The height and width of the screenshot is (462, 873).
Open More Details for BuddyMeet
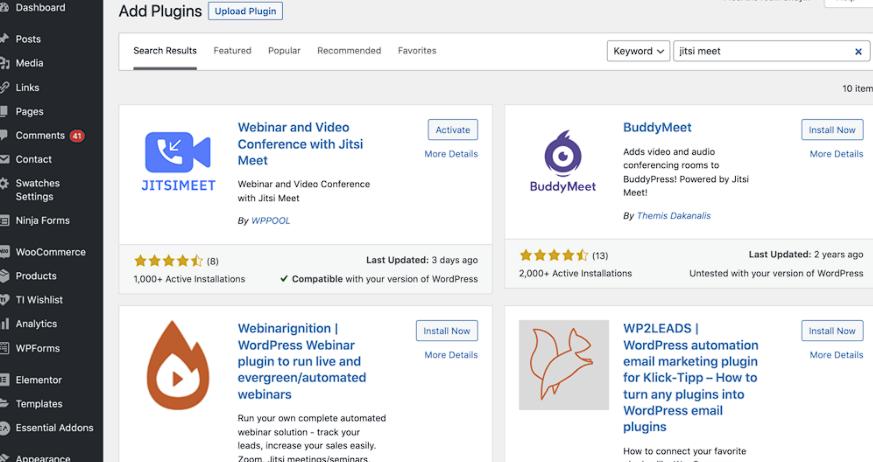click(836, 154)
